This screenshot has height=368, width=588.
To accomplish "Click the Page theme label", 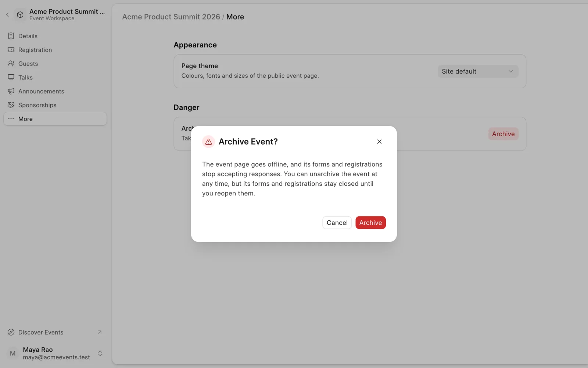I will coord(200,66).
